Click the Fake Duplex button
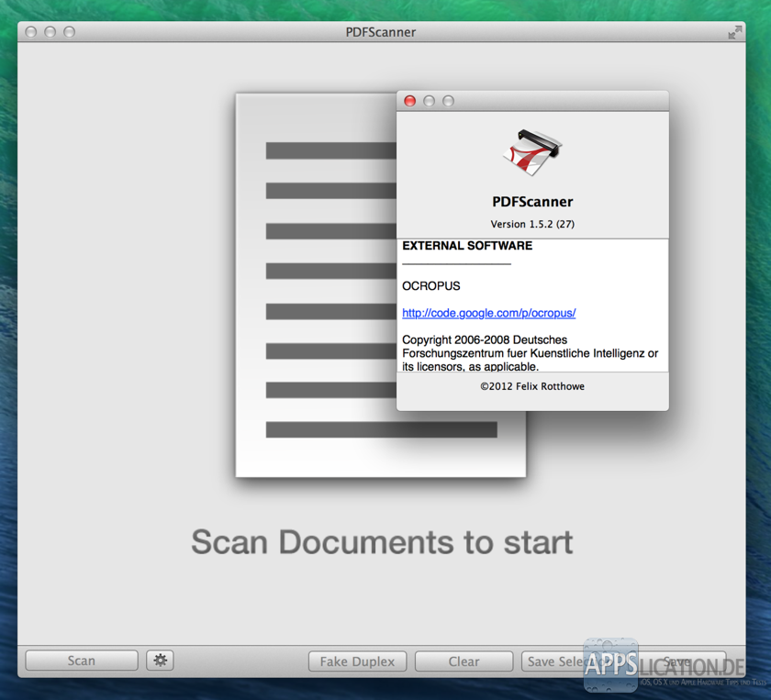Image resolution: width=771 pixels, height=700 pixels. click(357, 661)
